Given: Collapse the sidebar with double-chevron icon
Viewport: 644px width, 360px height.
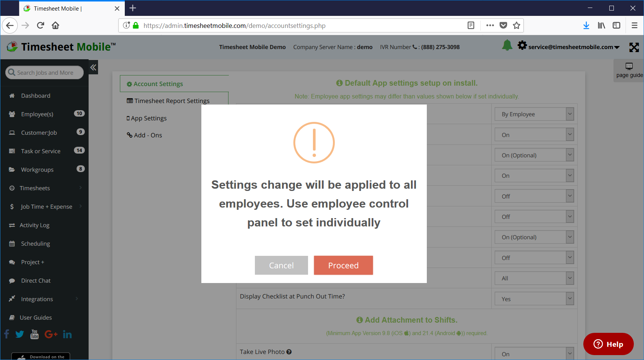Looking at the screenshot, I should pos(93,68).
